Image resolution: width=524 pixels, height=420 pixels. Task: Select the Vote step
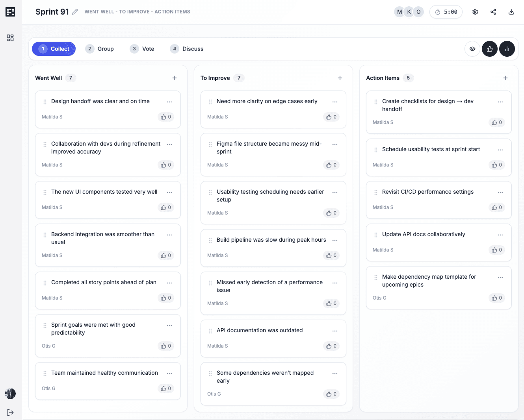click(142, 49)
